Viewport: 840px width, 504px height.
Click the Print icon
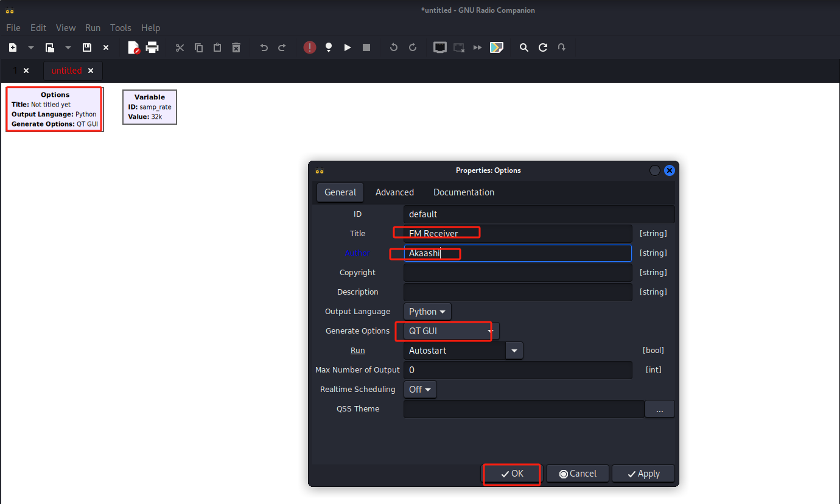click(x=152, y=47)
